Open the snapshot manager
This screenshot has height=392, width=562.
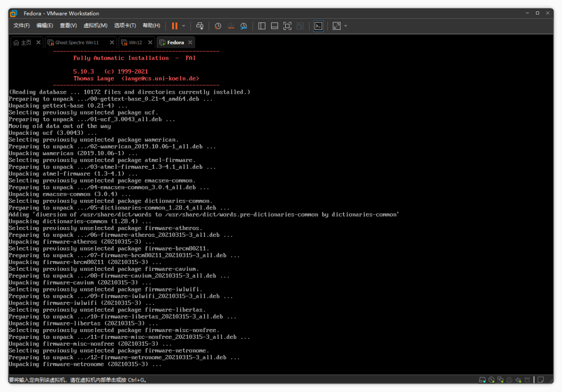244,26
